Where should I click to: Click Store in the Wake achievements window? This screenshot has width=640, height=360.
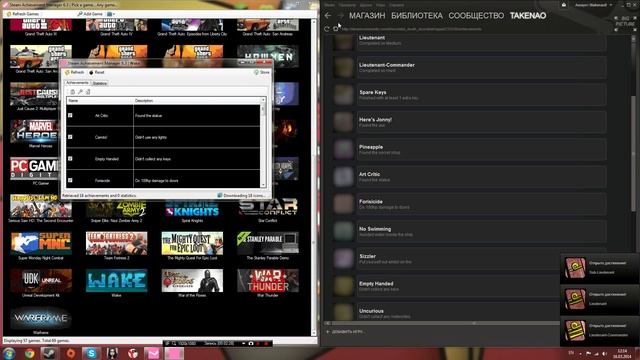coord(262,72)
